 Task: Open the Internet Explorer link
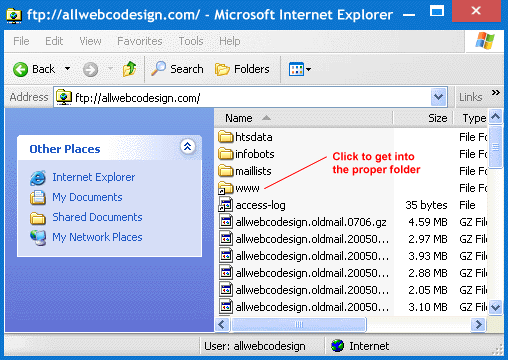[x=94, y=177]
